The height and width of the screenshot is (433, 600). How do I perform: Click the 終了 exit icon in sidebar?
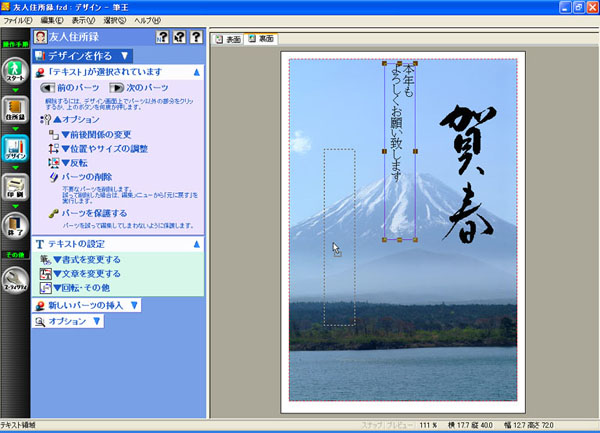15,224
